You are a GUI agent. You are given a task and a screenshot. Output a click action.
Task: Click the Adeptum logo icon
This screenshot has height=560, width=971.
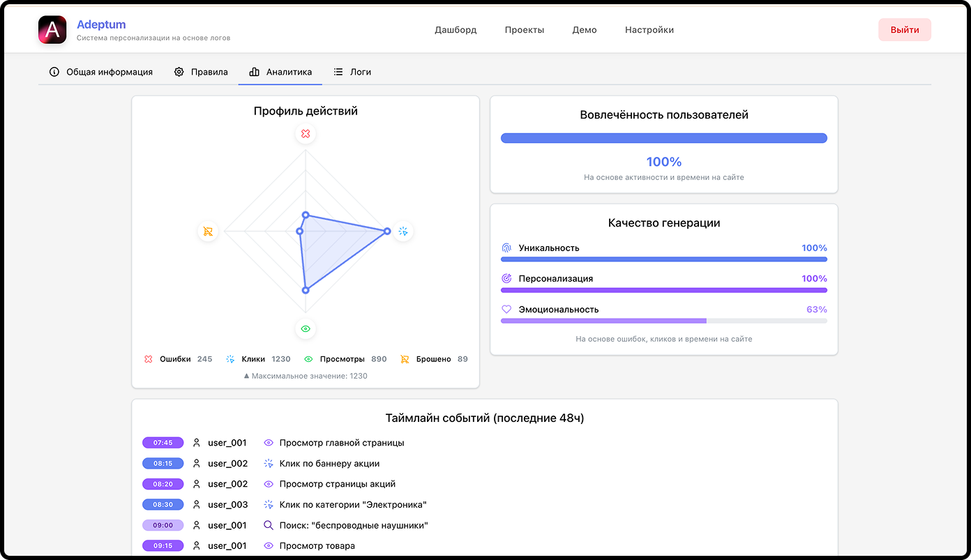tap(52, 30)
